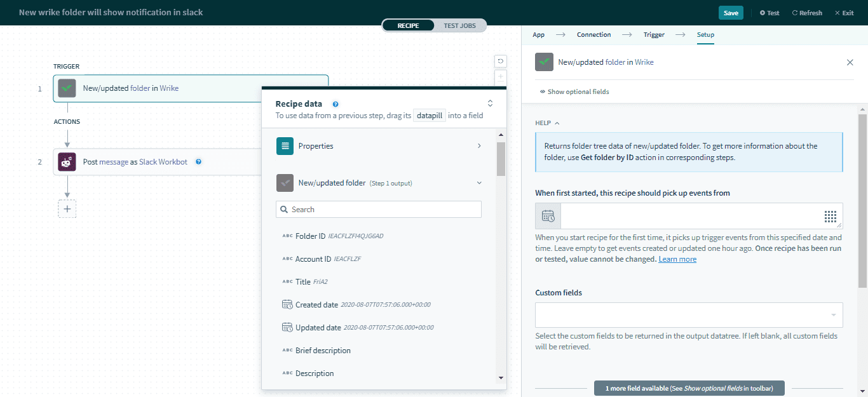Click help icon next to Slack Workbot
The height and width of the screenshot is (397, 868).
click(x=199, y=162)
